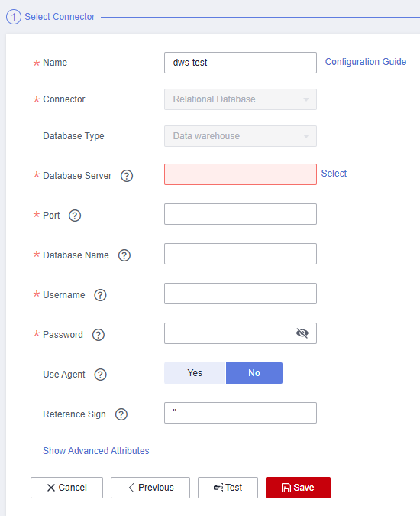Image resolution: width=420 pixels, height=516 pixels.
Task: Click Reference Sign question mark icon
Action: 121,414
